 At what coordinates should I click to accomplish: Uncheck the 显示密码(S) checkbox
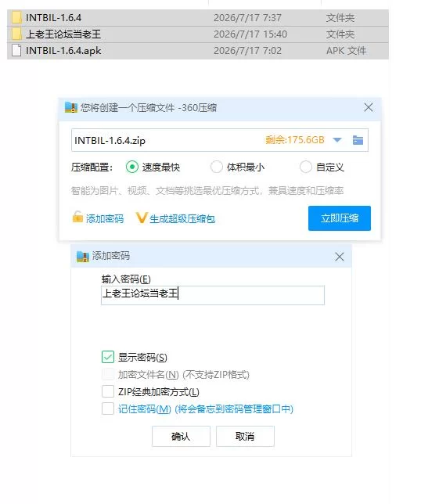click(108, 357)
